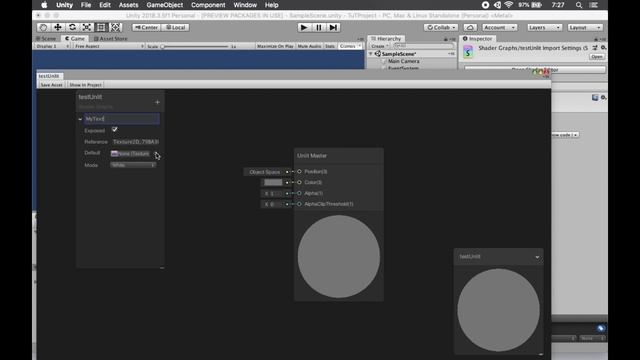Open the Color(3) input color swatch
The image size is (640, 360).
tap(273, 182)
